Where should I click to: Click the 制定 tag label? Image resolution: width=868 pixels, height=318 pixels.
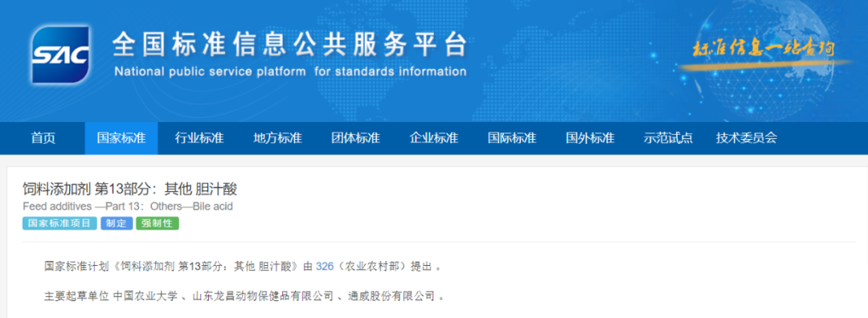point(117,223)
